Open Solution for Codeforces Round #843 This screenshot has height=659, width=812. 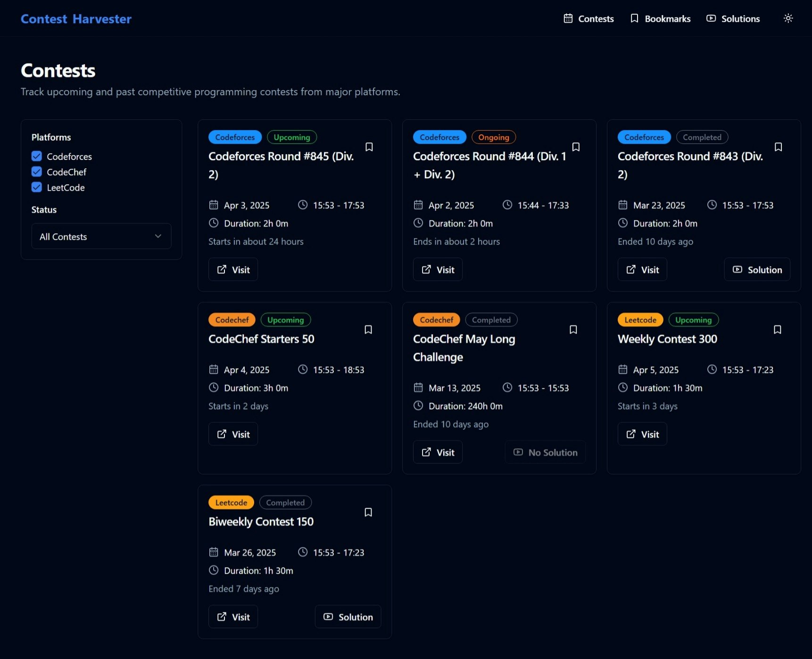coord(757,270)
